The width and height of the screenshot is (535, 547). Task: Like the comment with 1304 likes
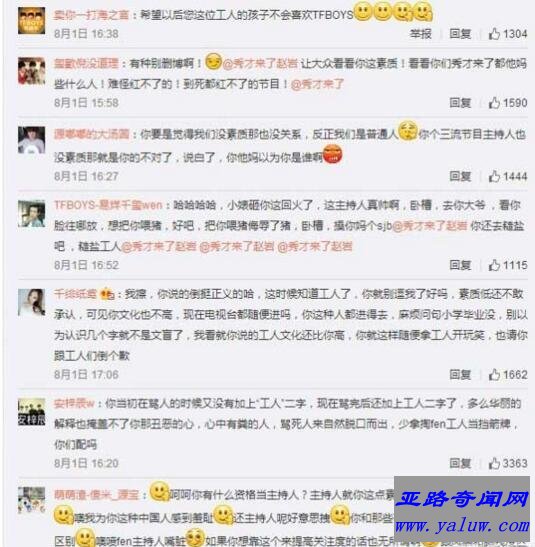click(x=494, y=34)
